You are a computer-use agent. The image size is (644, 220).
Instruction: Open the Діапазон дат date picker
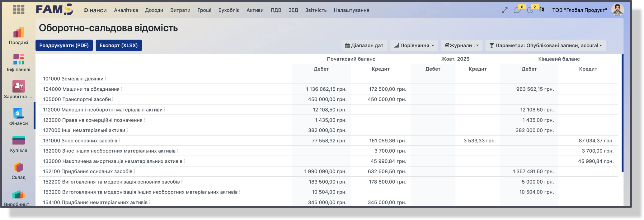tap(364, 45)
